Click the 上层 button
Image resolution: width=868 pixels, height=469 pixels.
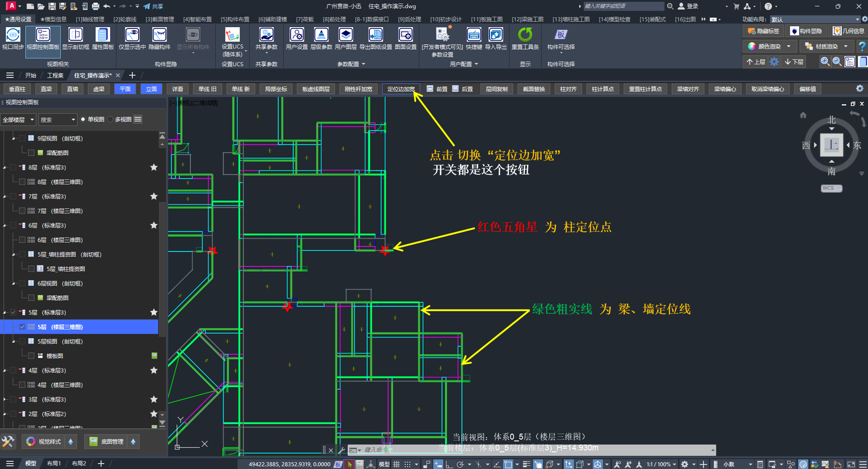point(756,62)
